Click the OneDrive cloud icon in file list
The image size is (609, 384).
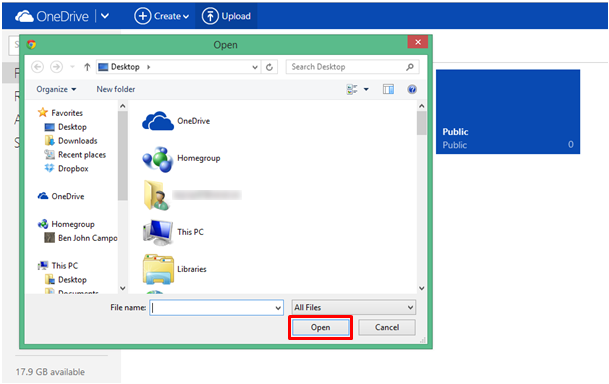click(x=158, y=121)
